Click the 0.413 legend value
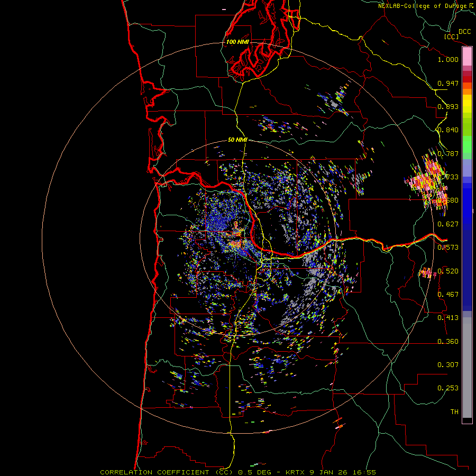 point(448,318)
